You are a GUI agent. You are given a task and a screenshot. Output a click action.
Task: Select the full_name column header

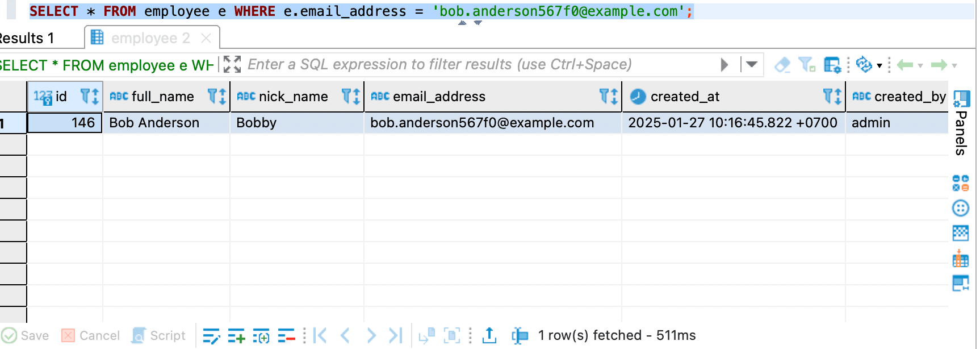click(x=166, y=97)
